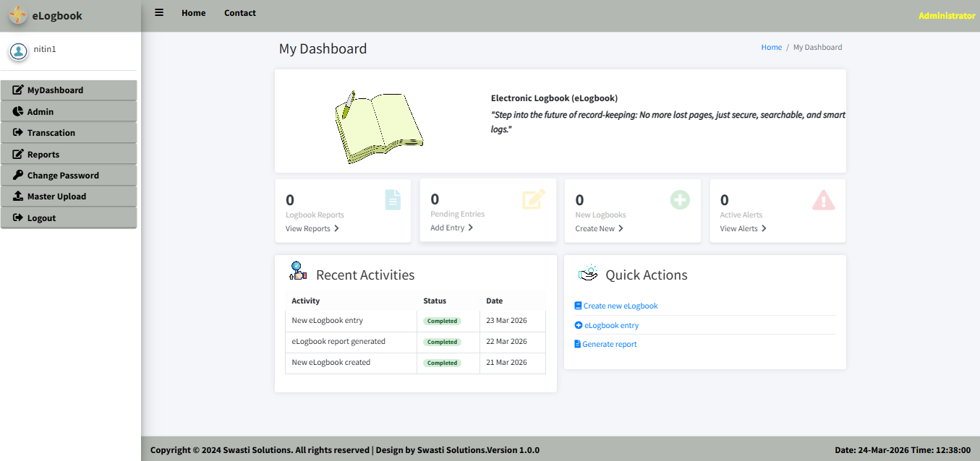Open Contact in the top navigation
The height and width of the screenshot is (461, 980).
tap(239, 13)
